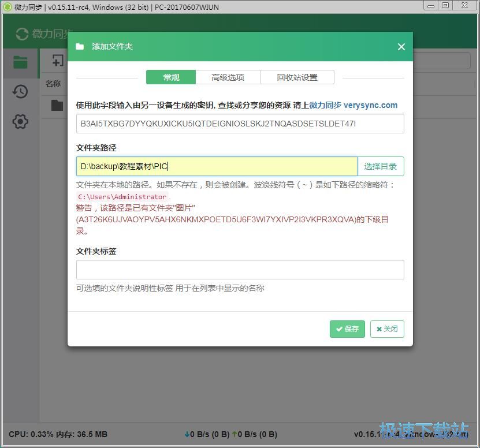Switch to the 常规 tab
This screenshot has height=448, width=480.
tap(171, 77)
